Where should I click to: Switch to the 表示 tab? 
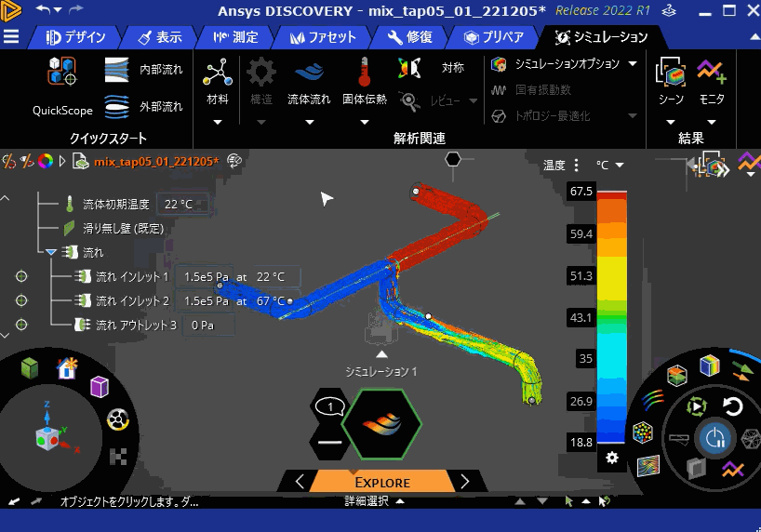[160, 37]
